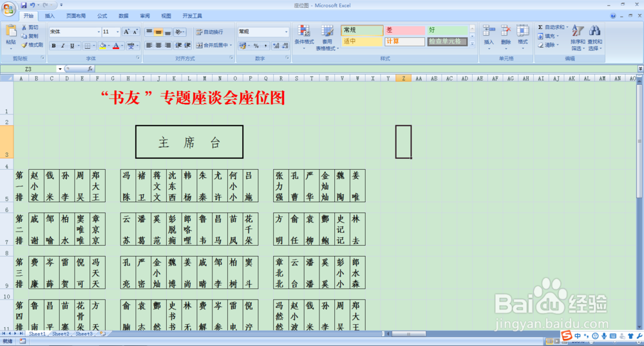Click the Office button logo
This screenshot has height=346, width=644.
pos(8,8)
